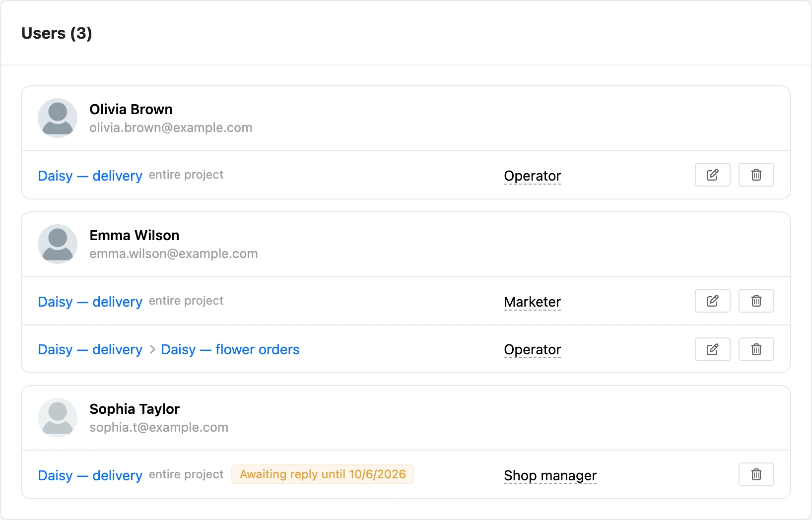Delete Olivia Brown's Operator access
Screen dimensions: 812x520
756,175
